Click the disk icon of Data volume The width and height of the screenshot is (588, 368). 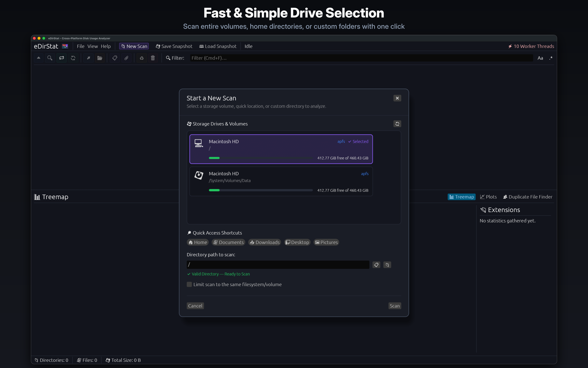click(198, 175)
